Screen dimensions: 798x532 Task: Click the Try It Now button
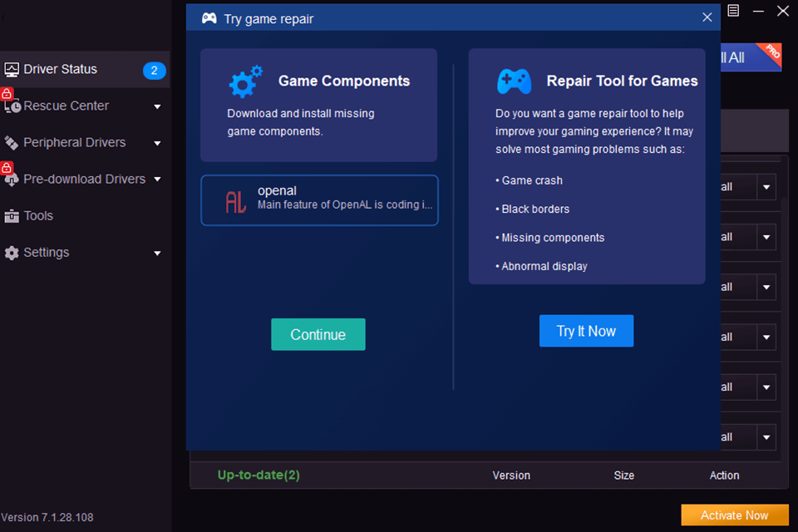tap(586, 331)
